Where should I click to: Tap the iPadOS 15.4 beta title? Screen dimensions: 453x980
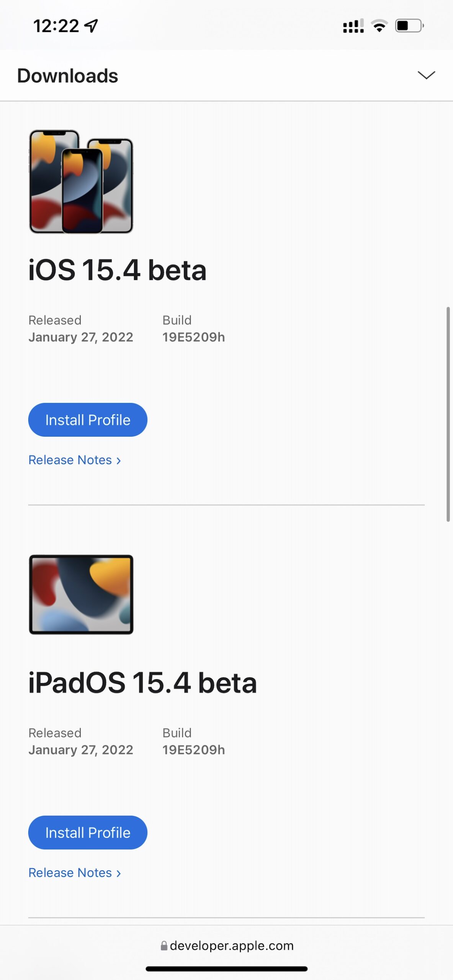[x=142, y=683]
